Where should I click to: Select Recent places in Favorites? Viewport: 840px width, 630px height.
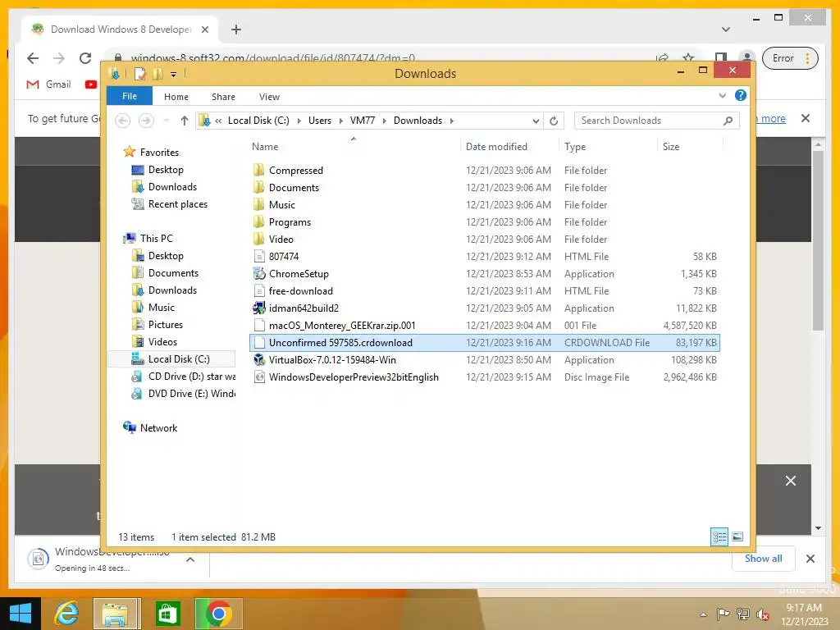pyautogui.click(x=177, y=204)
